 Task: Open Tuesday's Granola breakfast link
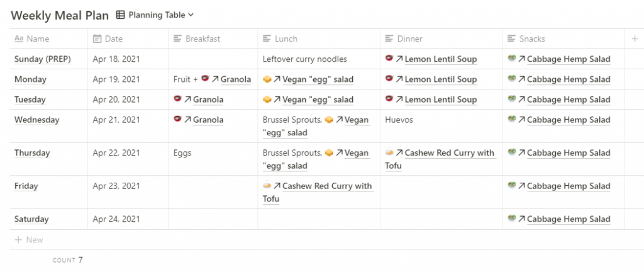[x=208, y=100]
